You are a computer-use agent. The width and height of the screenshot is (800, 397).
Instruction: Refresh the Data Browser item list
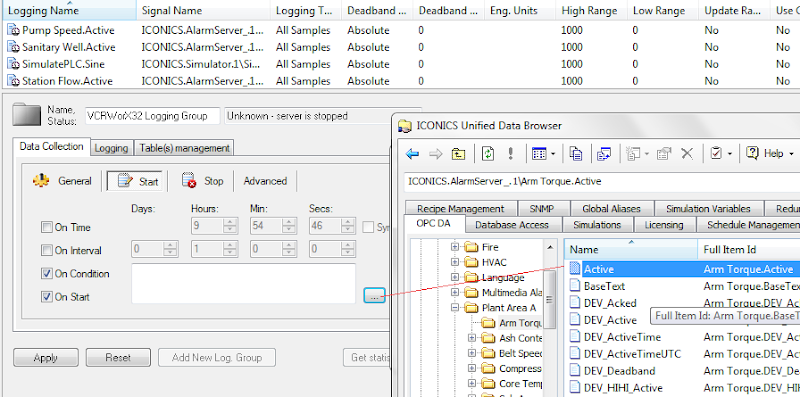pyautogui.click(x=488, y=154)
